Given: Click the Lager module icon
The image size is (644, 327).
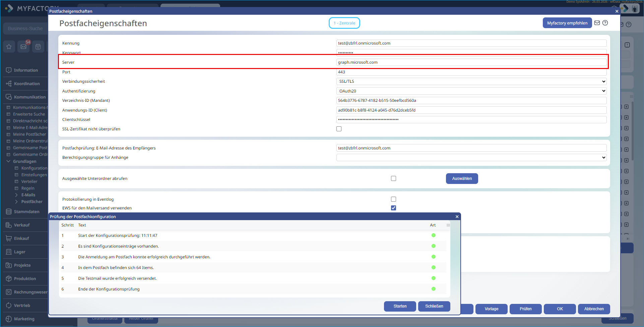Looking at the screenshot, I should (x=9, y=252).
